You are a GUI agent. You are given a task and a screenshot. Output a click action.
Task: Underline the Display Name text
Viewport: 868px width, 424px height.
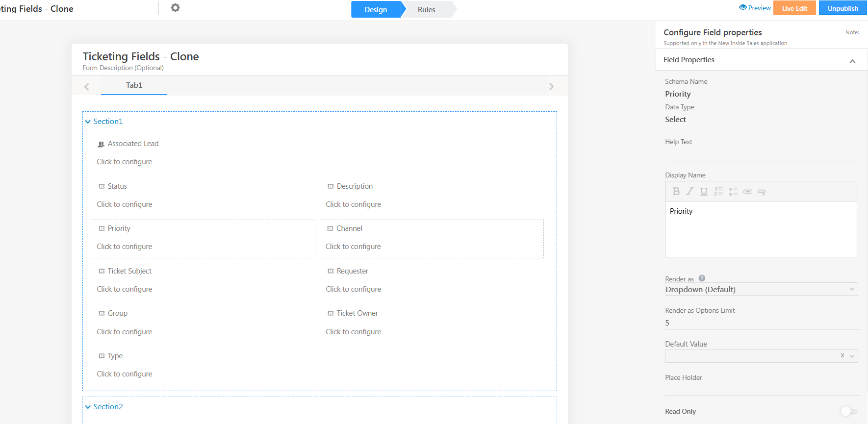[704, 192]
